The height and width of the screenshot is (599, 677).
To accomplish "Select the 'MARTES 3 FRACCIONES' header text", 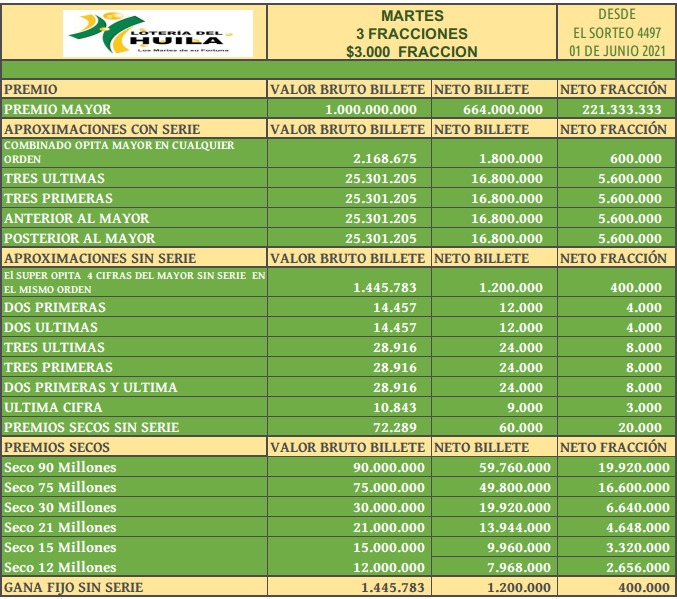I will click(412, 25).
